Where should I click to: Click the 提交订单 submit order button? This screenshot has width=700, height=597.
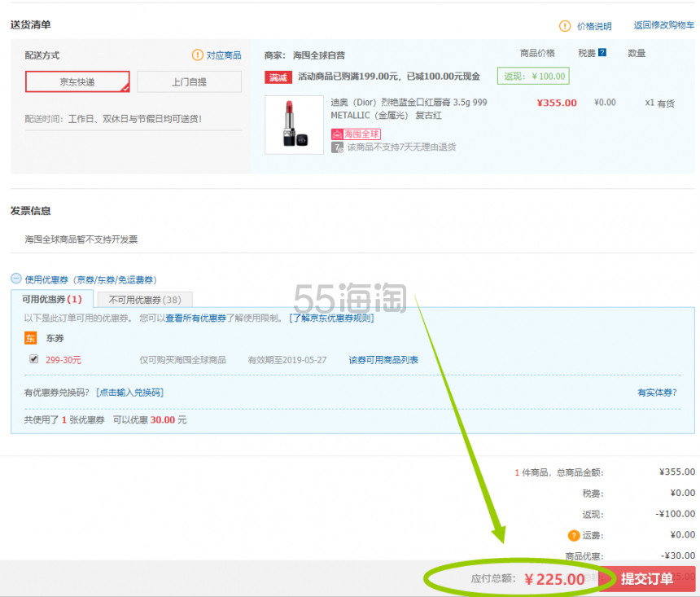pyautogui.click(x=647, y=579)
